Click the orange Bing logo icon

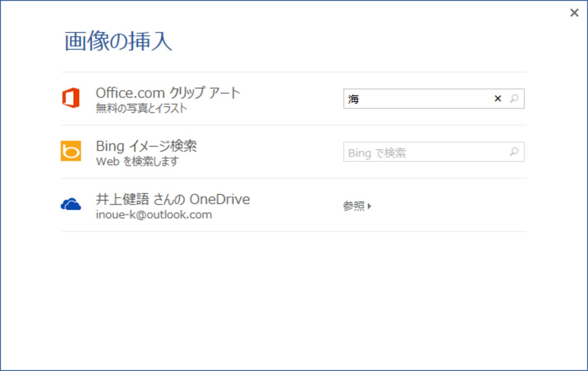point(71,151)
